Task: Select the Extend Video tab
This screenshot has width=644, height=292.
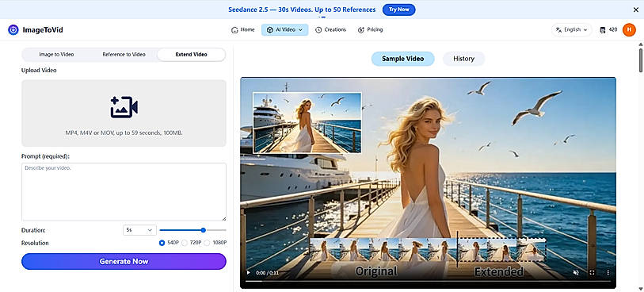Action: click(191, 54)
